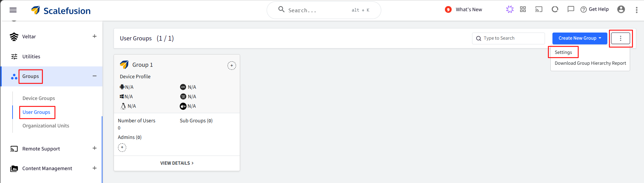The width and height of the screenshot is (644, 183).
Task: Select Settings from the dropdown menu
Action: [x=563, y=52]
